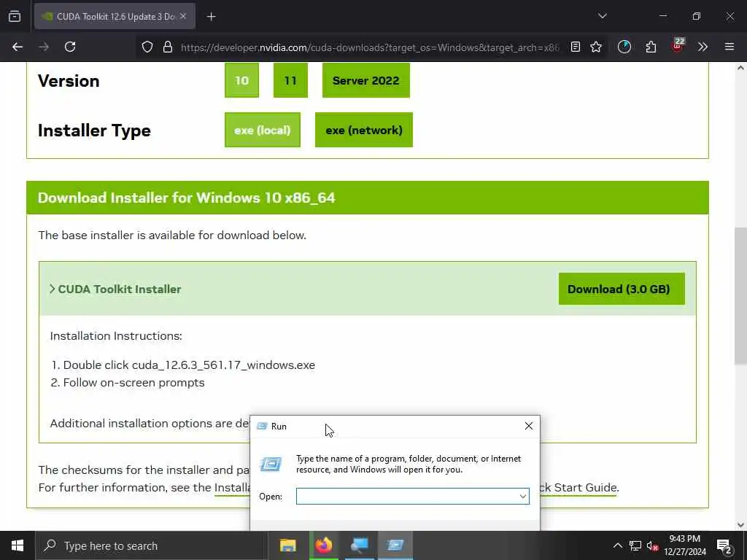The image size is (747, 560).
Task: Expand the Run Open history dropdown
Action: pos(522,496)
